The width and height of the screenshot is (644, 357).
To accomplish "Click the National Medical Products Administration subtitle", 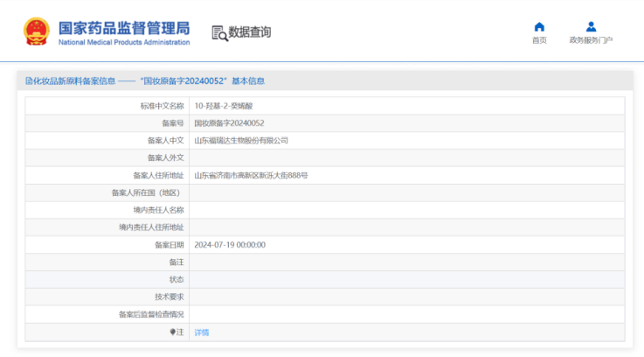I will pyautogui.click(x=123, y=43).
